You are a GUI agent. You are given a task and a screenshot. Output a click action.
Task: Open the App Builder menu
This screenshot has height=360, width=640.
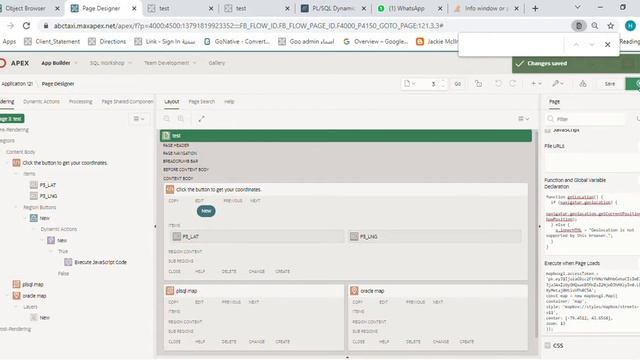pos(59,63)
